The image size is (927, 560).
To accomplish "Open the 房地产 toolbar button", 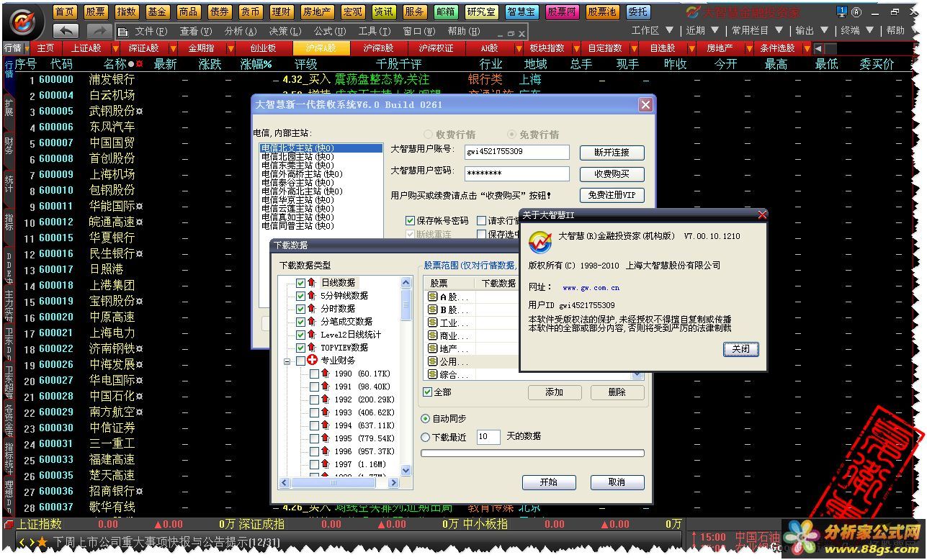I will click(316, 12).
